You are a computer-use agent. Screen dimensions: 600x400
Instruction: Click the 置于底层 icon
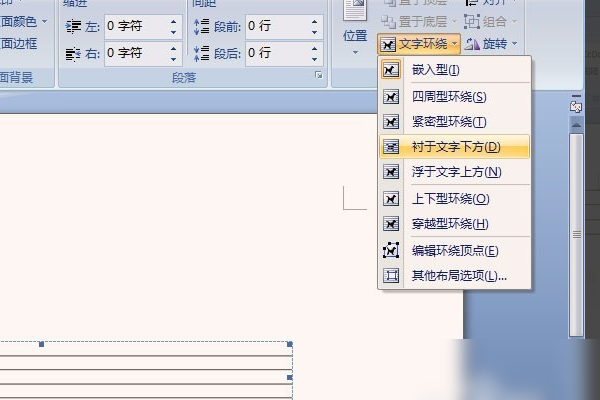coord(388,22)
